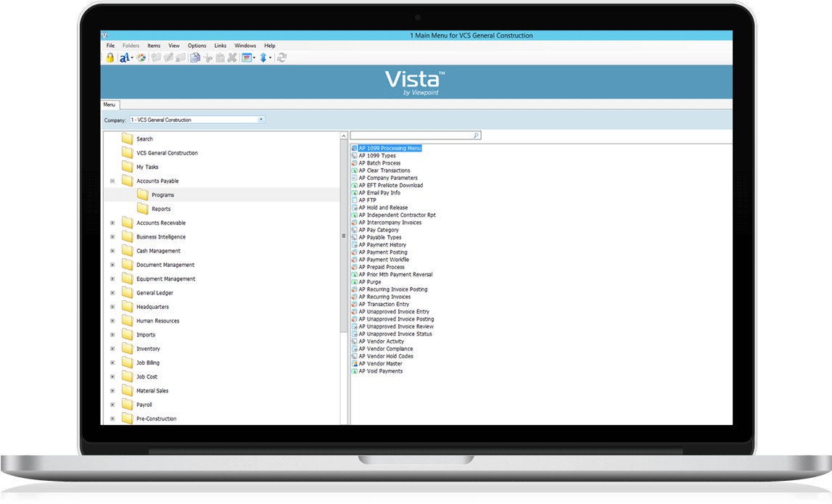Image resolution: width=832 pixels, height=504 pixels.
Task: Select the Equipment Management folder
Action: tap(165, 279)
